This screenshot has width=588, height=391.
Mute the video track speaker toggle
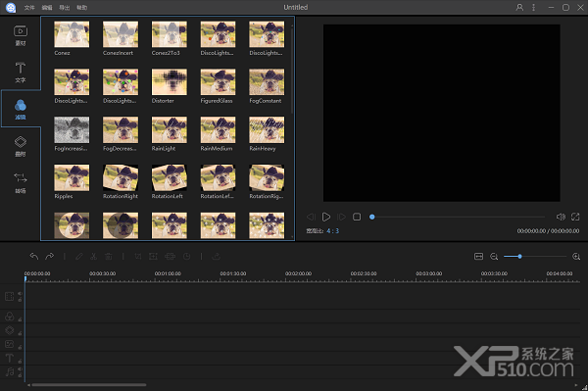(20, 294)
